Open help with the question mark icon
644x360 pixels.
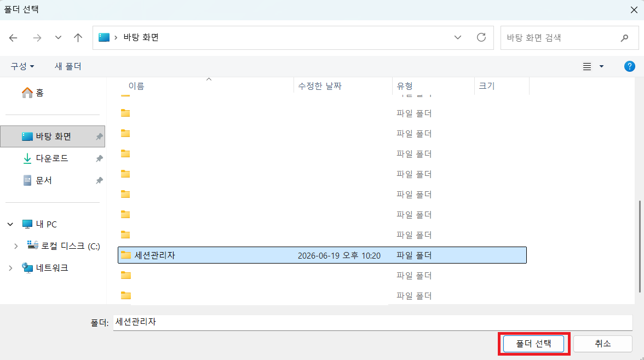pos(629,66)
